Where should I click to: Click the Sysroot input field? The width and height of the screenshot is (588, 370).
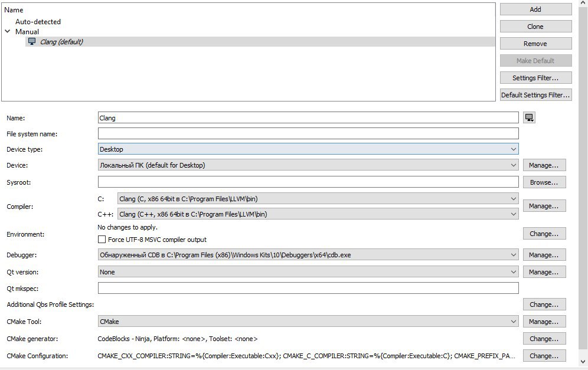[308, 182]
